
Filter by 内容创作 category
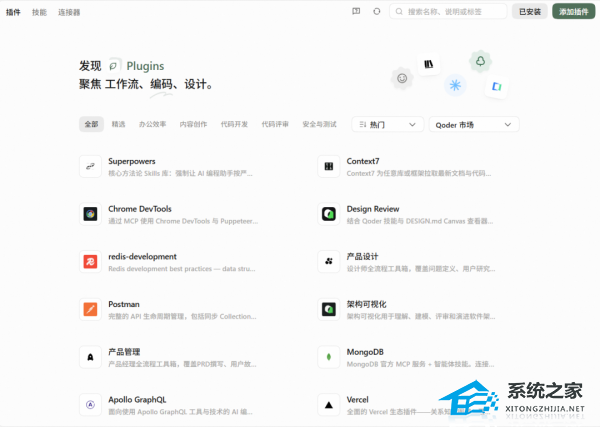point(193,124)
